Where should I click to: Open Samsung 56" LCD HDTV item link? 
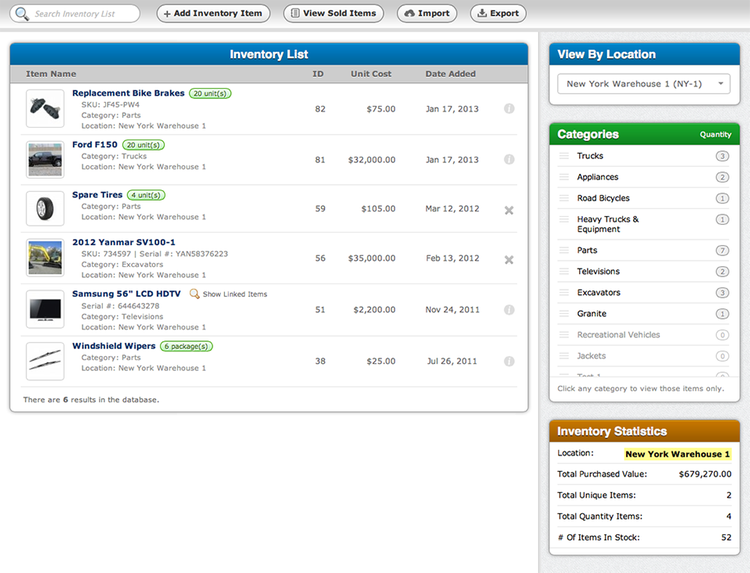126,294
